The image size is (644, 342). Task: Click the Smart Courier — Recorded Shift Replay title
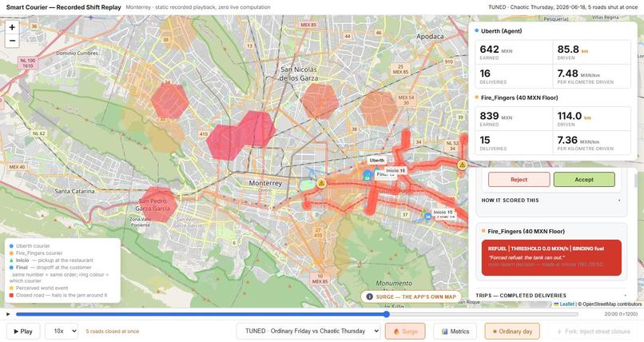tap(64, 7)
